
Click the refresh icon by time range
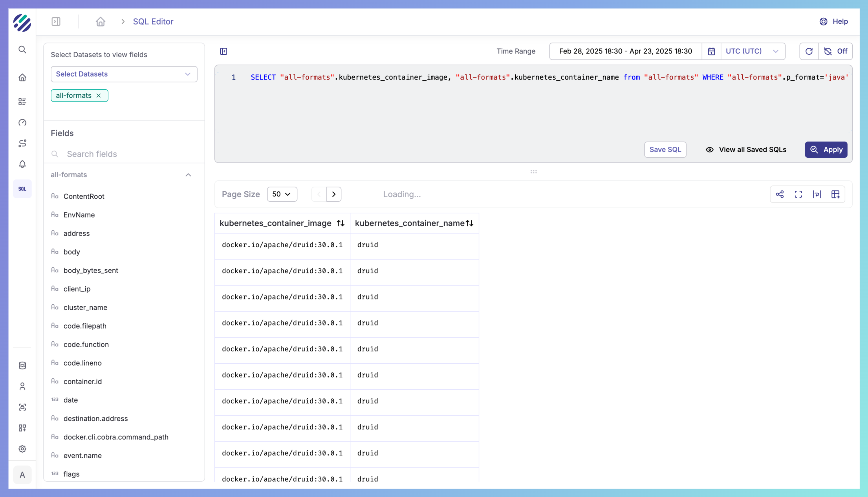(809, 51)
